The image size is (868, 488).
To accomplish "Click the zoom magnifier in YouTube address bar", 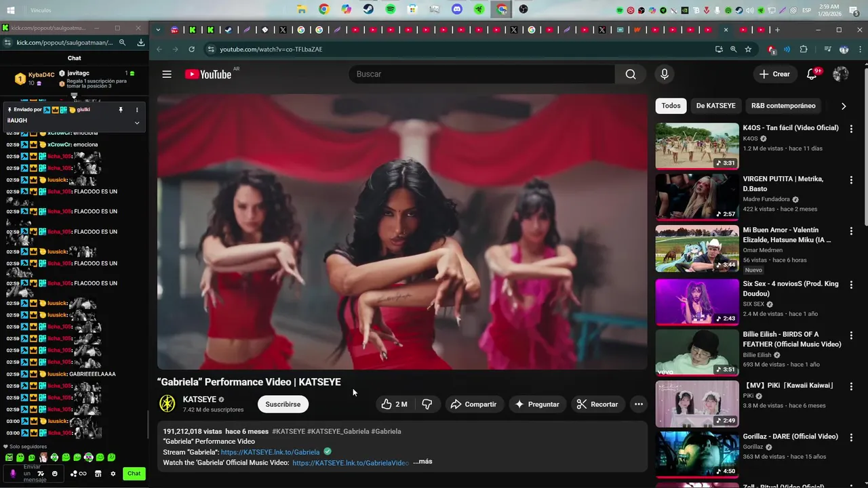I will (x=733, y=49).
